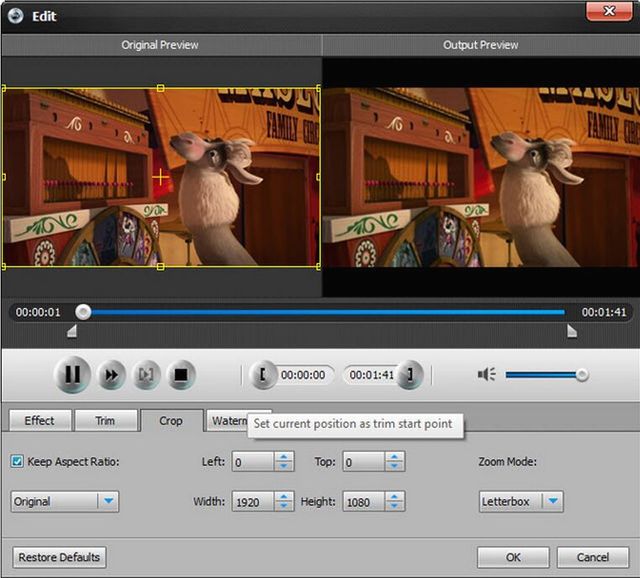Click the trim start time 00:00:00 field

click(303, 375)
